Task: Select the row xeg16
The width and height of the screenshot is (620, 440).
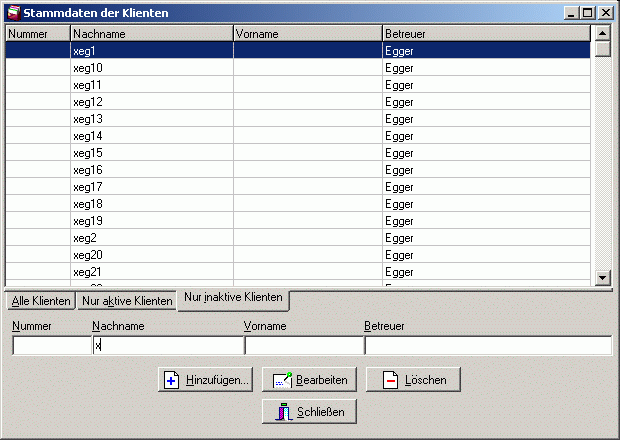Action: pyautogui.click(x=298, y=170)
